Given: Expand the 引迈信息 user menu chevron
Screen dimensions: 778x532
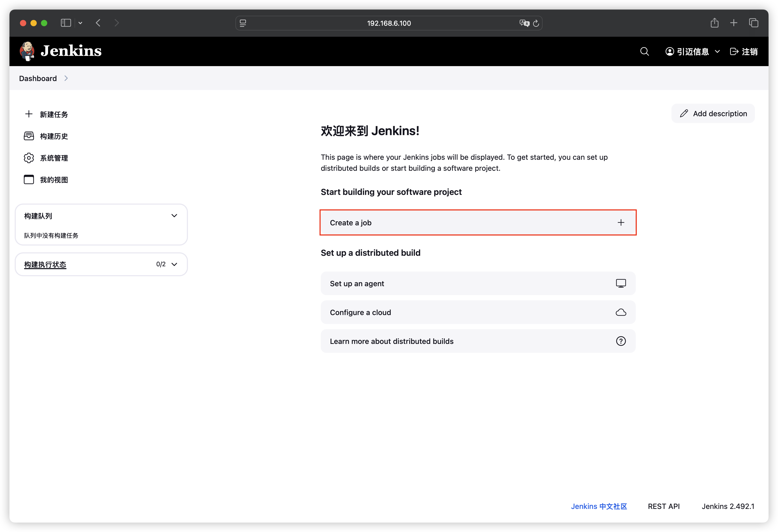Looking at the screenshot, I should [x=717, y=51].
